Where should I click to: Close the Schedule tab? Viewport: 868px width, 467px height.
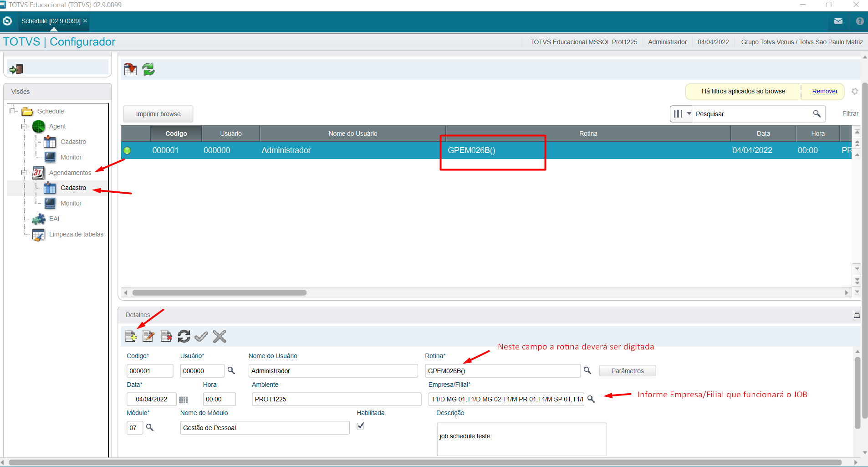point(85,21)
